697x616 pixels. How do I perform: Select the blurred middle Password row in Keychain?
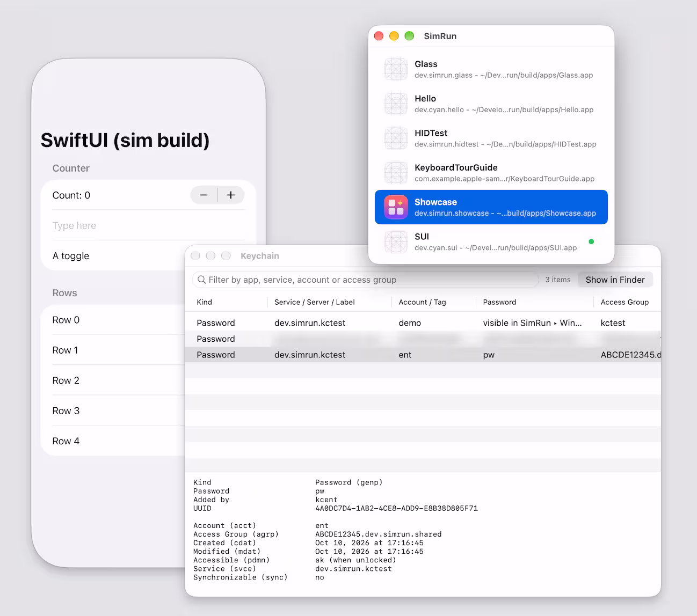[423, 339]
